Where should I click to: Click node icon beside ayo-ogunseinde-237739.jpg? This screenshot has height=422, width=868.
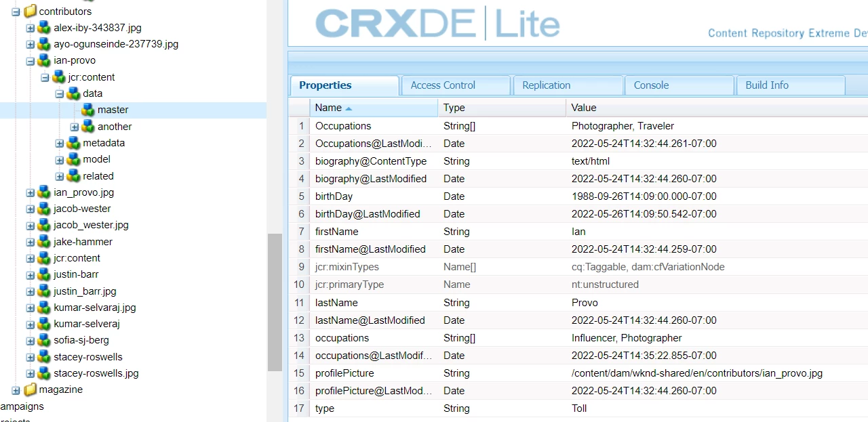coord(44,44)
